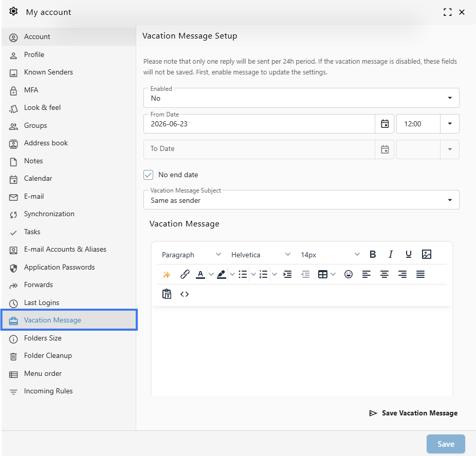476x456 pixels.
Task: Open the Paragraph style dropdown
Action: (191, 255)
